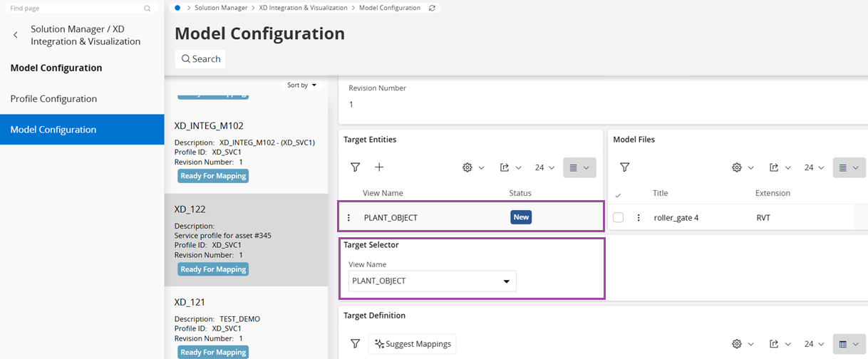
Task: Click the filter icon in Target Entities
Action: tap(355, 167)
